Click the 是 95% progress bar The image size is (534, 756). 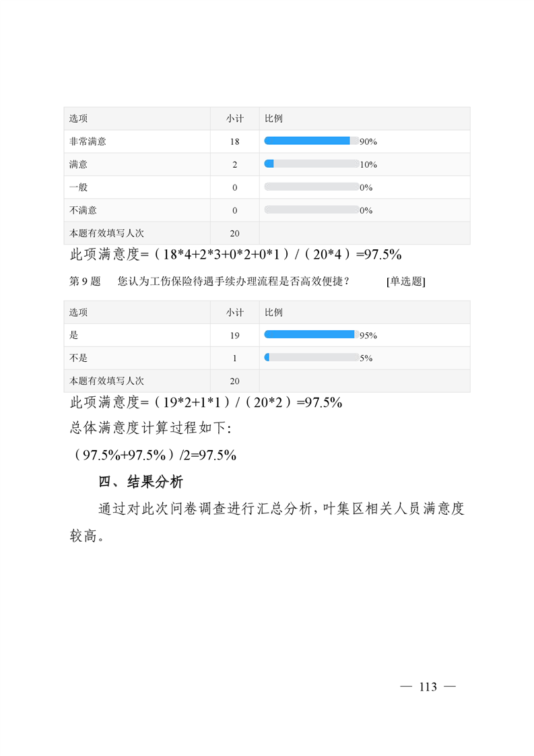click(311, 334)
